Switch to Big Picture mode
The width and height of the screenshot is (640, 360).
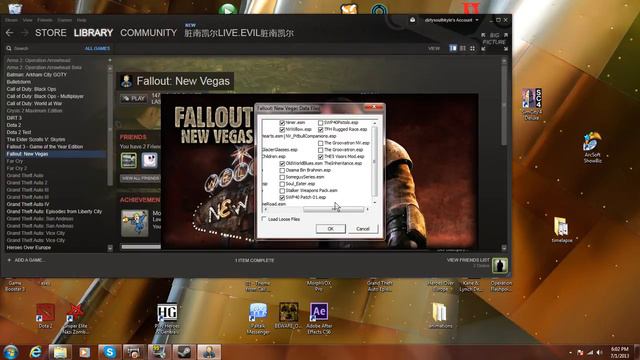(494, 42)
